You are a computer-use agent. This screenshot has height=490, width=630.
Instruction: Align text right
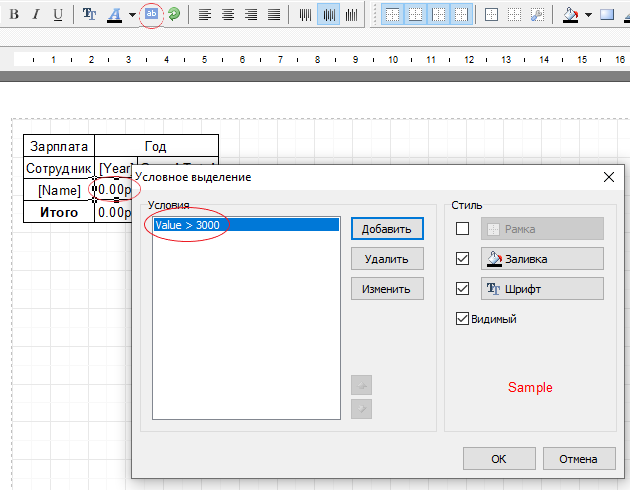pos(251,14)
